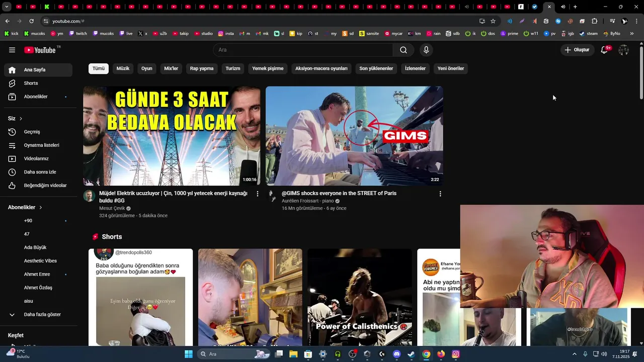Open a new Chrome tab

pos(575,7)
